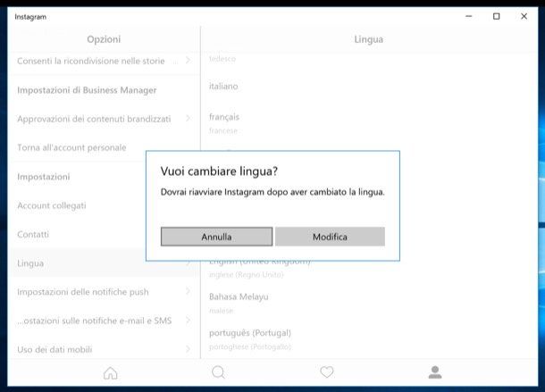
Task: Expand Uso dei dati mobili chevron
Action: click(x=188, y=348)
